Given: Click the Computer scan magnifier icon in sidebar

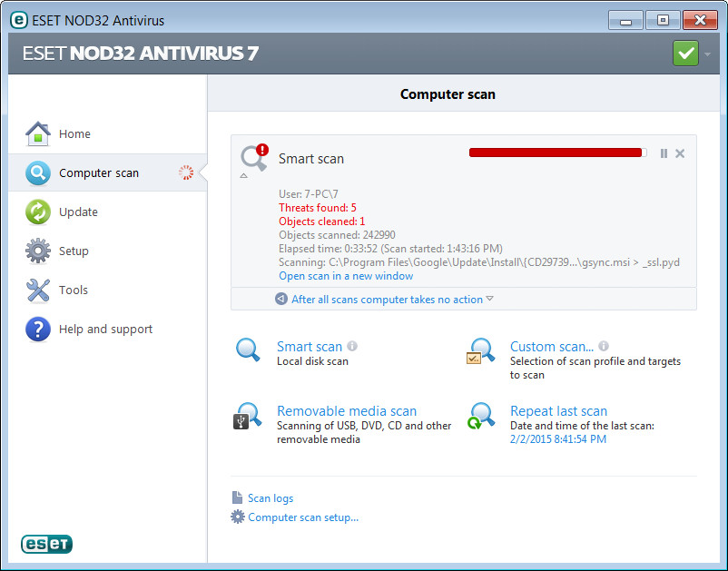Looking at the screenshot, I should (x=37, y=173).
